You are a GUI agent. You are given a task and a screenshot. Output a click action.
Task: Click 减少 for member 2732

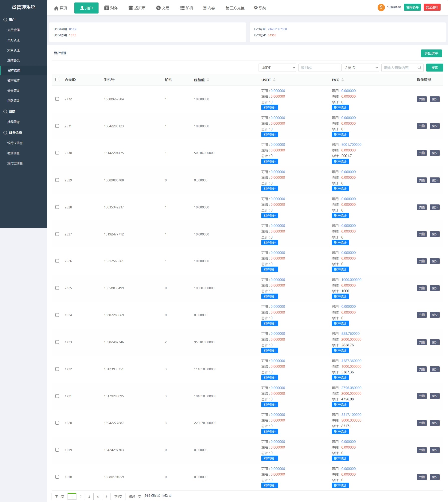coord(434,99)
